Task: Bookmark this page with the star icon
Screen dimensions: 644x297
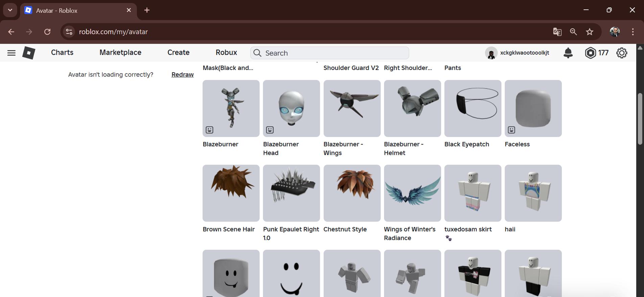Action: (x=590, y=32)
